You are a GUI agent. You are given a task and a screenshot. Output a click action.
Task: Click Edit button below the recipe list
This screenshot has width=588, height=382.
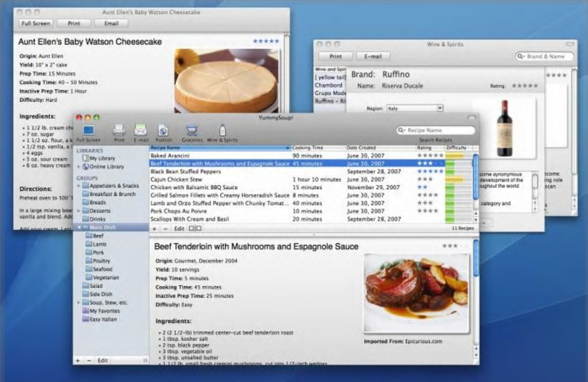coord(179,229)
